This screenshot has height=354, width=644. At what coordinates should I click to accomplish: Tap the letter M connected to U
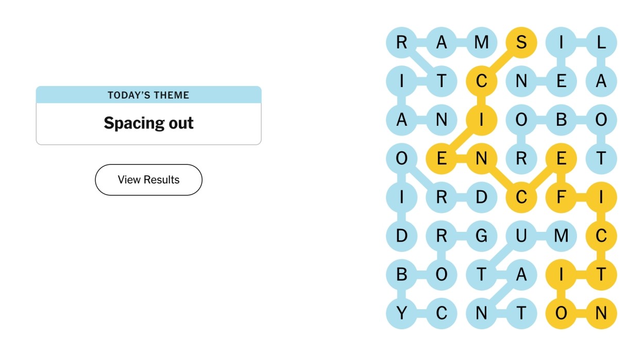pyautogui.click(x=561, y=235)
